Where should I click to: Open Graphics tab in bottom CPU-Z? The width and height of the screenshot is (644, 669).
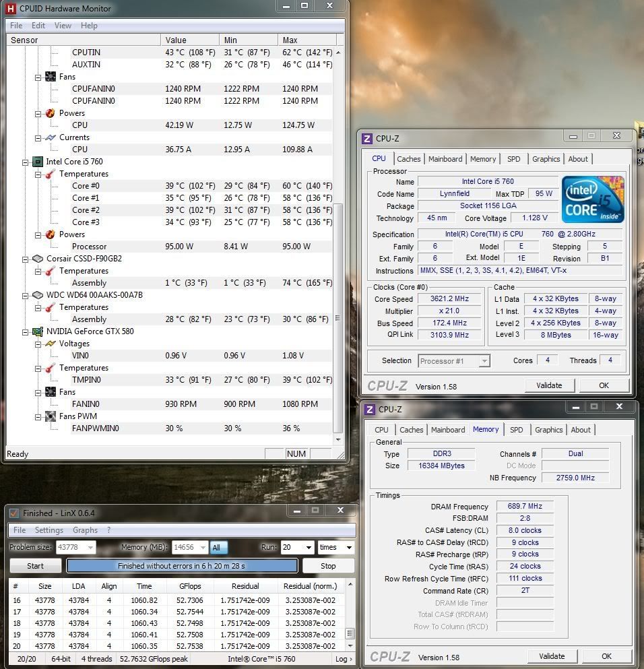(x=548, y=430)
